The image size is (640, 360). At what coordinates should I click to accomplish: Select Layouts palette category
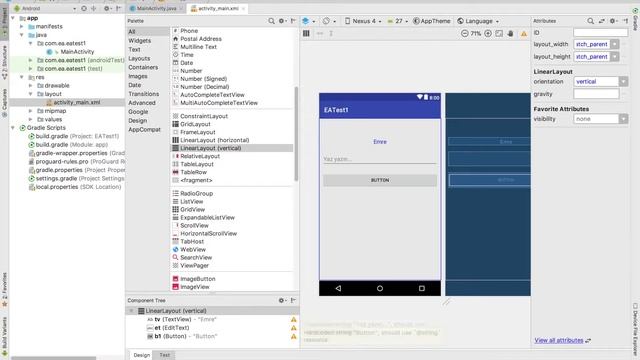click(x=139, y=58)
